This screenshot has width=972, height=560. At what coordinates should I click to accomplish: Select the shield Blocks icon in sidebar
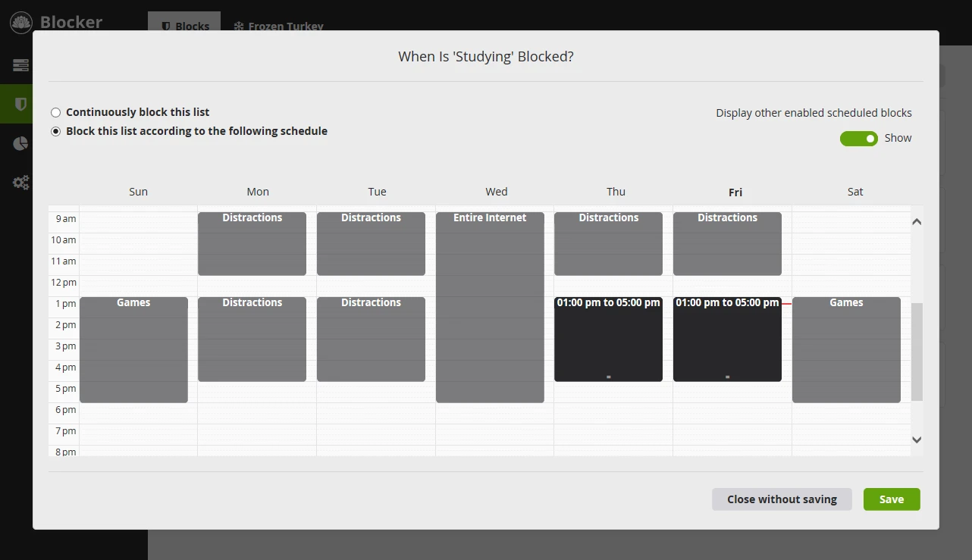click(20, 104)
